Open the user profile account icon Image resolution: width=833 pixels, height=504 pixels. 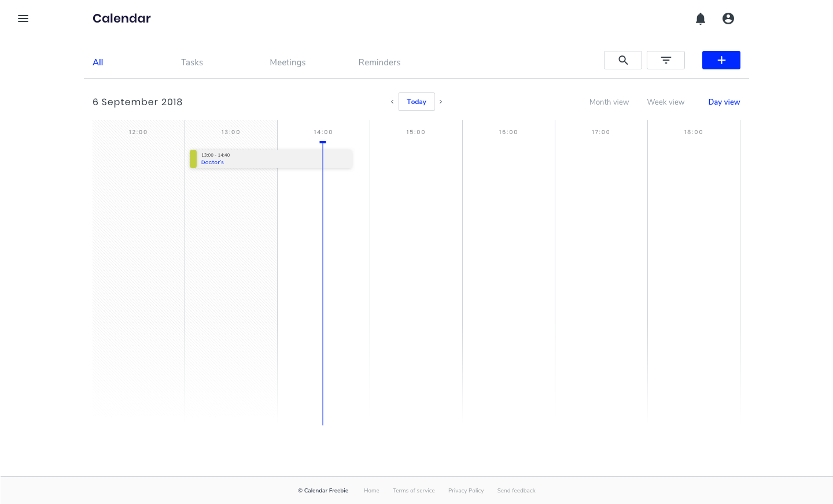click(728, 18)
